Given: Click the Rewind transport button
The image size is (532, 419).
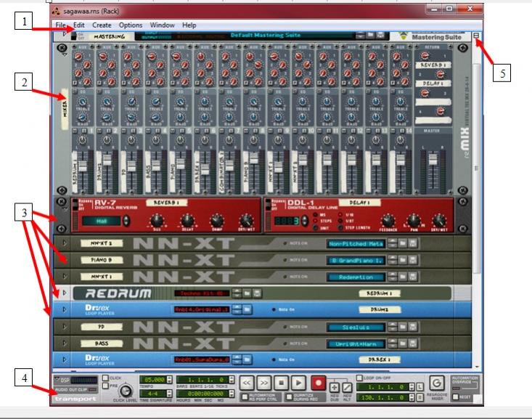Looking at the screenshot, I should [x=247, y=383].
